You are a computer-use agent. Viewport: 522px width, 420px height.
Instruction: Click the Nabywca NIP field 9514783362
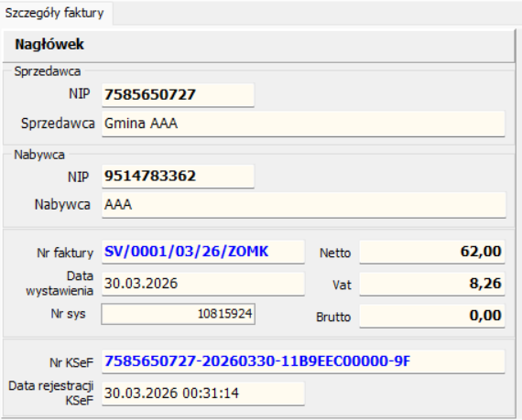coord(178,177)
